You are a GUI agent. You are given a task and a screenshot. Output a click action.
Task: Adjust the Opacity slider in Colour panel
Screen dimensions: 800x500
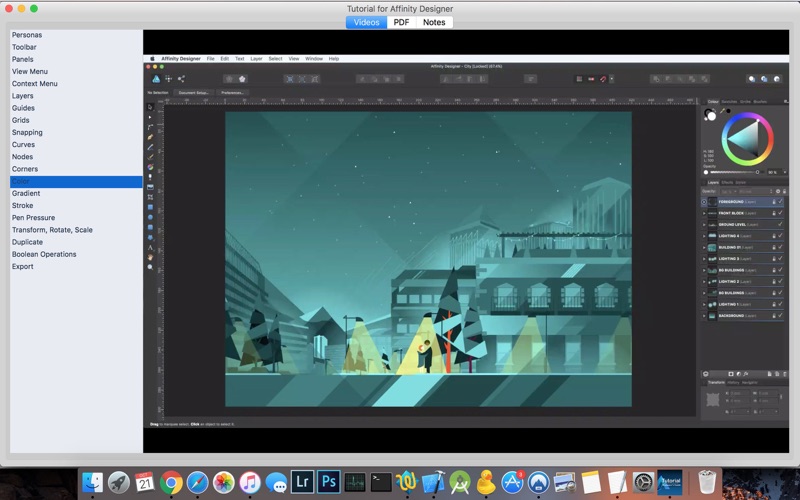[735, 172]
